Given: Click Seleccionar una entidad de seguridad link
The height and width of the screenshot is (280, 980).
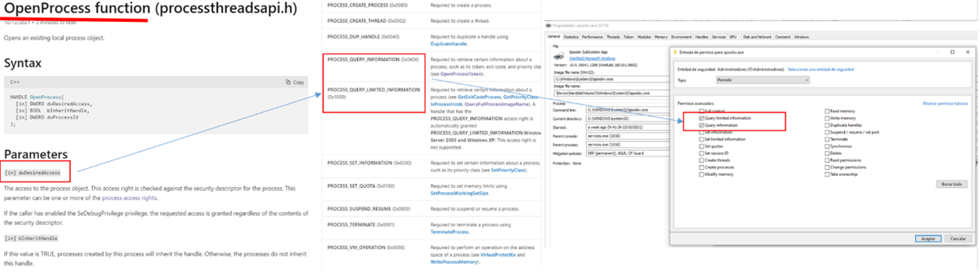Looking at the screenshot, I should point(821,69).
